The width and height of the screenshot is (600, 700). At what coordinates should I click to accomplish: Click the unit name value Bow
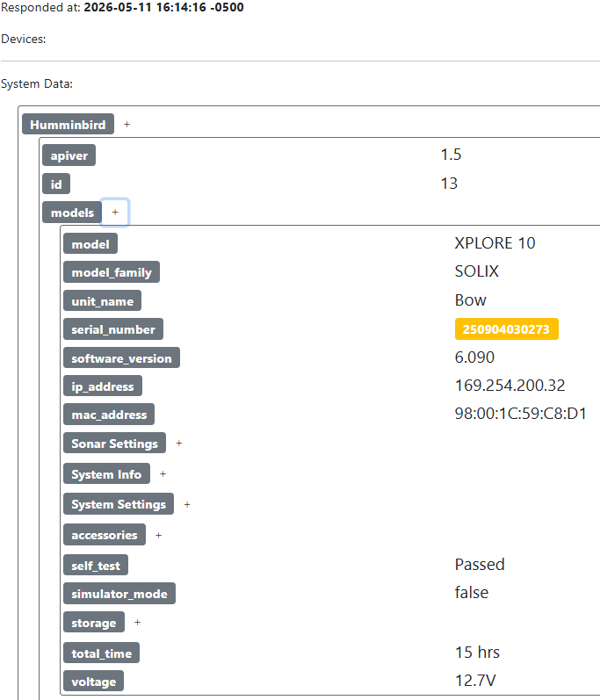[x=470, y=300]
